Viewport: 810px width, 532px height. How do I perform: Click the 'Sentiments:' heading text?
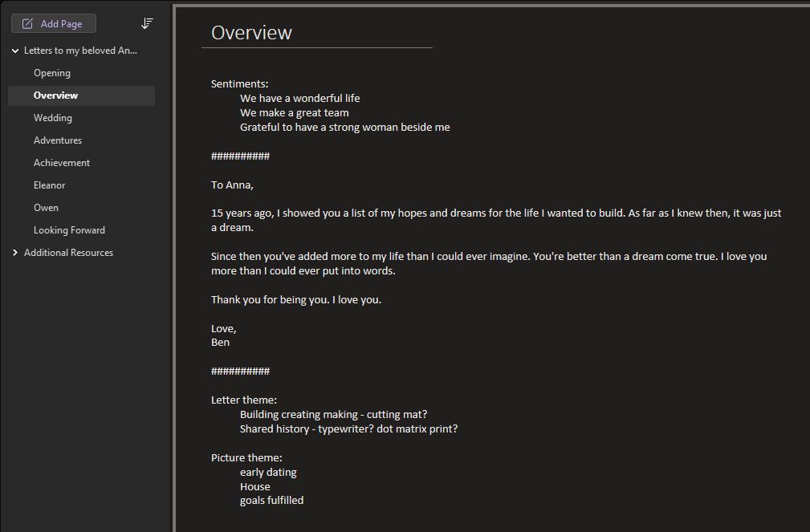[239, 83]
